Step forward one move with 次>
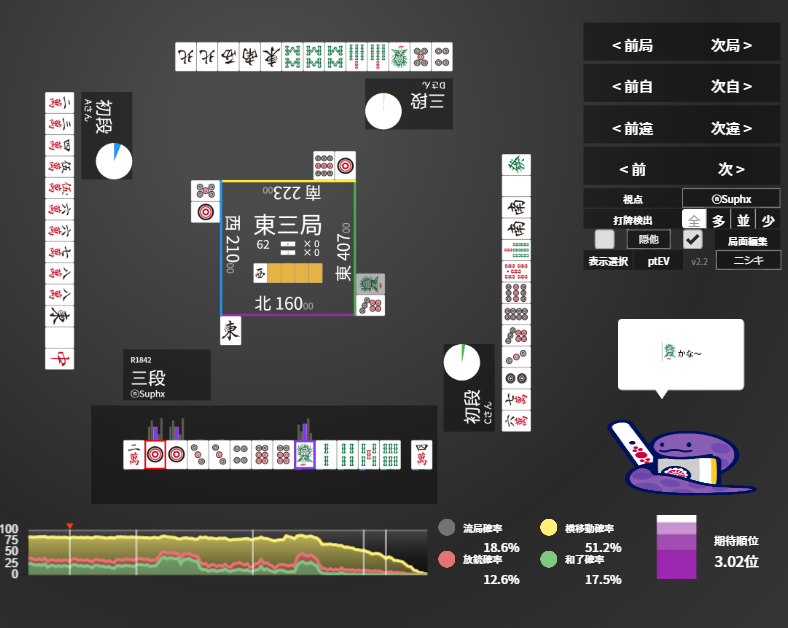 (731, 169)
